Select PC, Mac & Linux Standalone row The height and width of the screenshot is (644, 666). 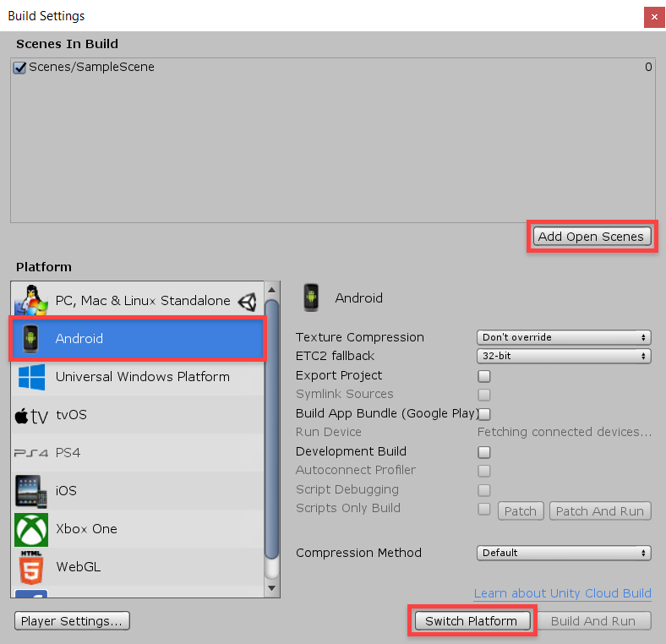pos(138,300)
